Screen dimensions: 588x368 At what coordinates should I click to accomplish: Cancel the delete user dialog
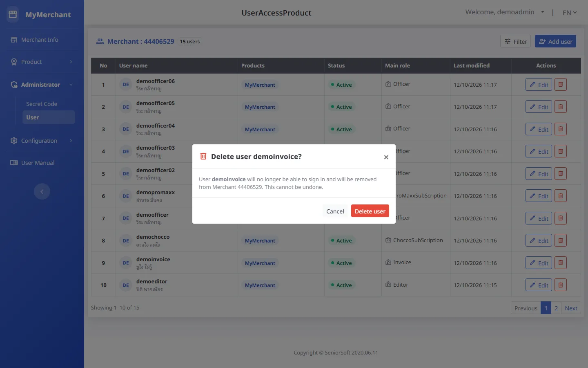click(335, 211)
